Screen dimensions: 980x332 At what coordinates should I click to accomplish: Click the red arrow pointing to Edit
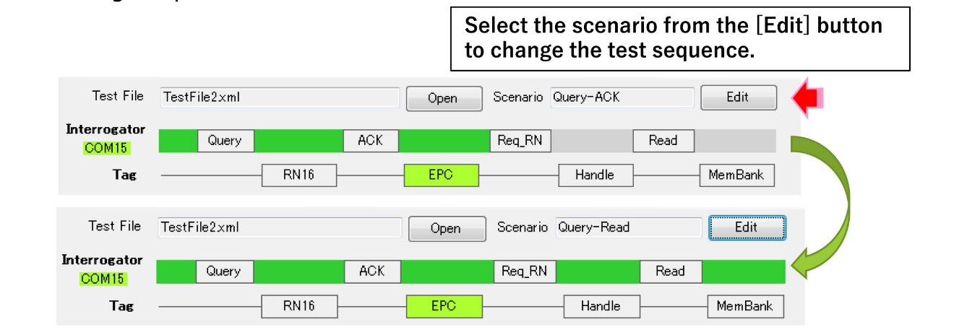pos(808,97)
